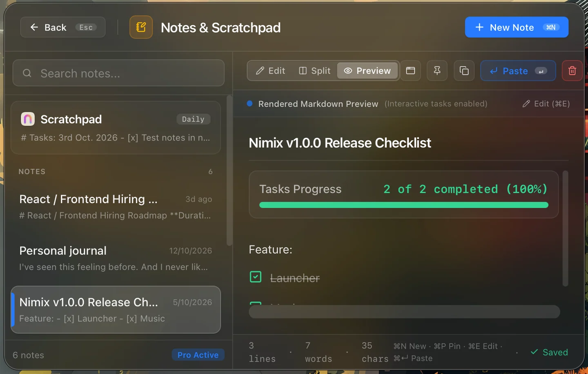Image resolution: width=588 pixels, height=374 pixels.
Task: Click the magnifier icon in search
Action: tap(27, 73)
